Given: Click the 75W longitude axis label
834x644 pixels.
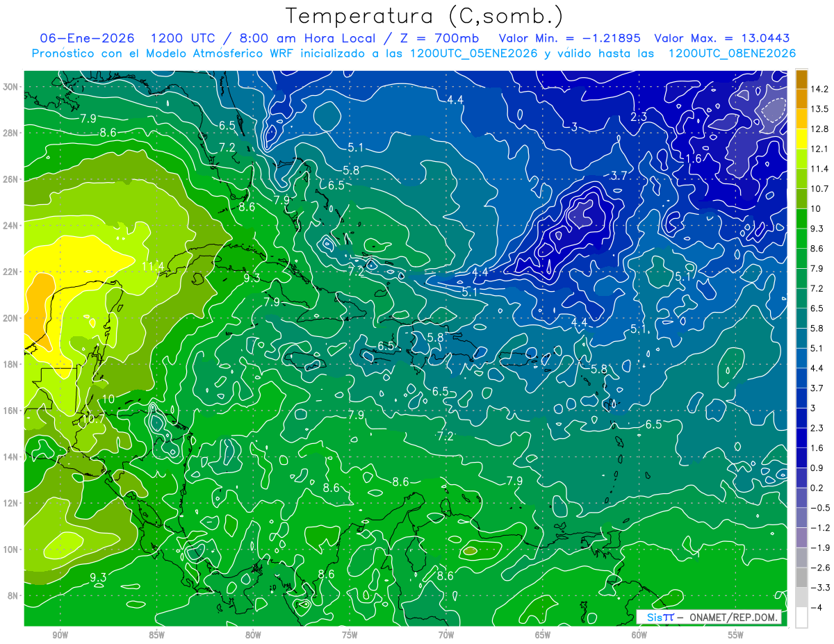Looking at the screenshot, I should pyautogui.click(x=350, y=635).
